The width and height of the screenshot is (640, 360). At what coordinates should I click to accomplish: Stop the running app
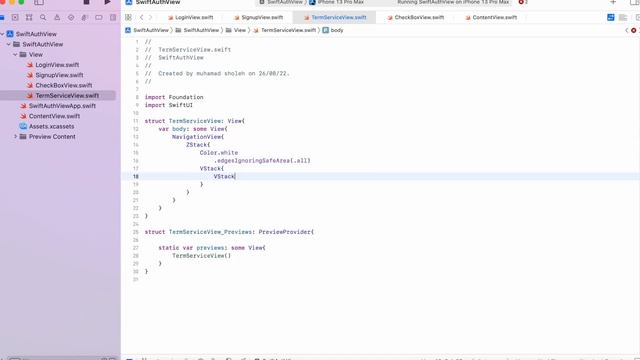click(x=86, y=2)
